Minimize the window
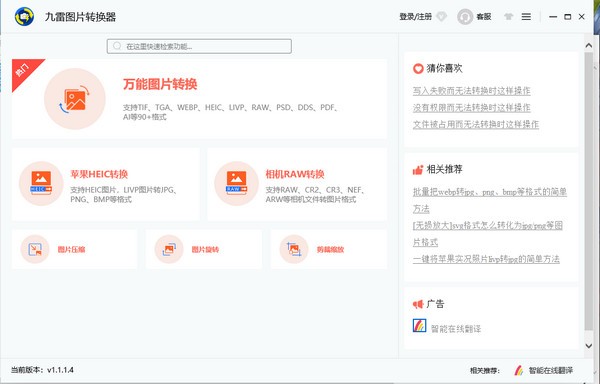The width and height of the screenshot is (600, 384). tap(553, 17)
